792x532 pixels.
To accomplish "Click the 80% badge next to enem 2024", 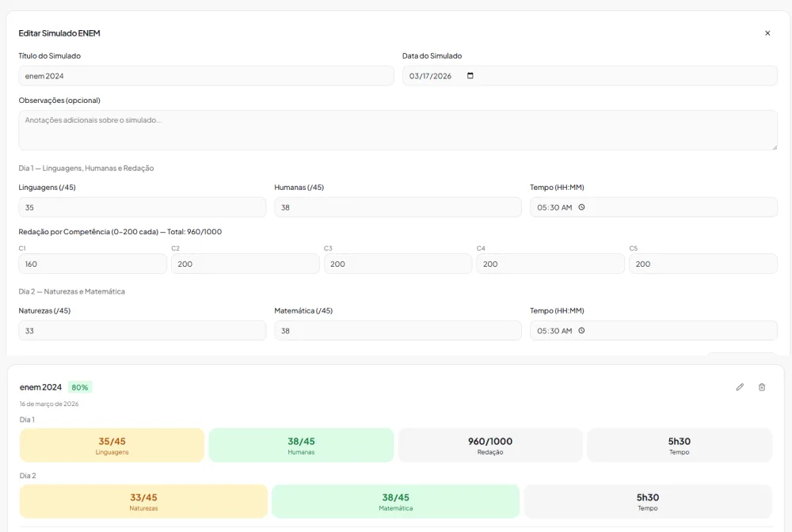I will pos(80,388).
